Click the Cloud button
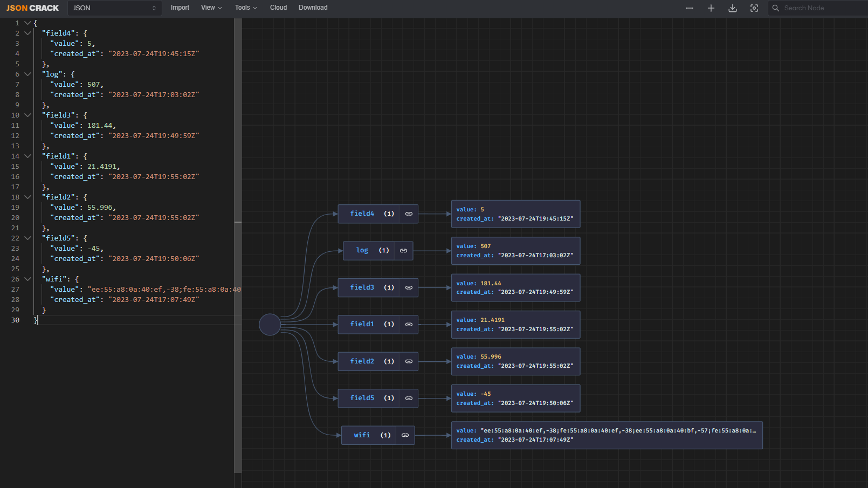 [x=278, y=8]
